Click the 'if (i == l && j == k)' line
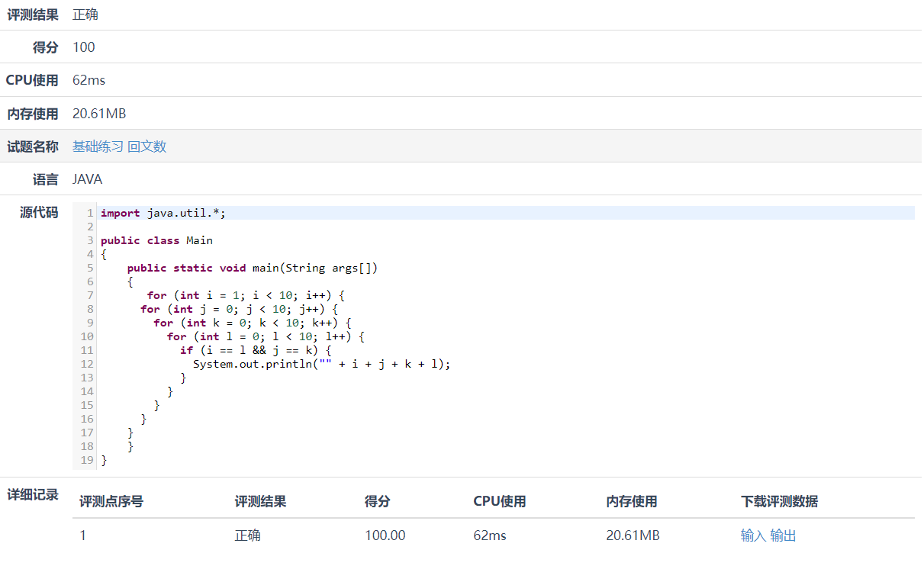The image size is (924, 566). point(256,350)
